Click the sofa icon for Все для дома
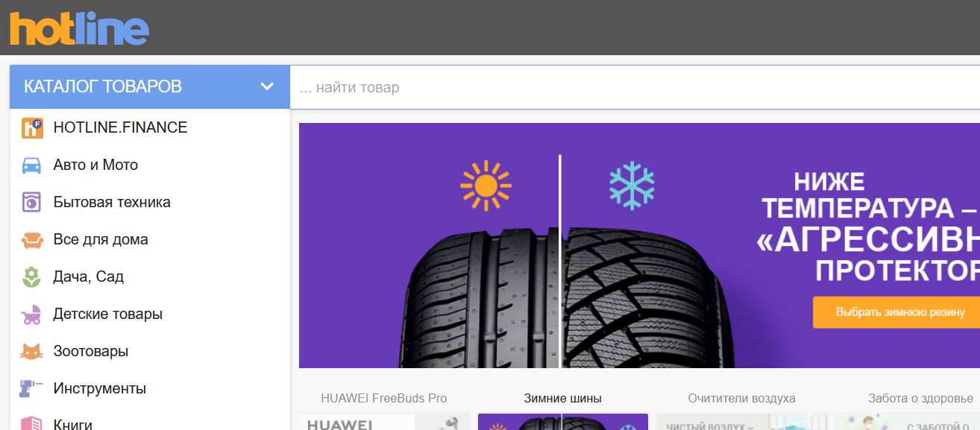980x430 pixels. tap(31, 240)
